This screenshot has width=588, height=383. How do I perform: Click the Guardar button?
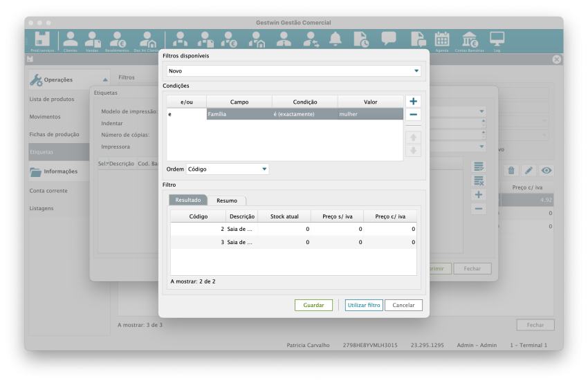313,305
